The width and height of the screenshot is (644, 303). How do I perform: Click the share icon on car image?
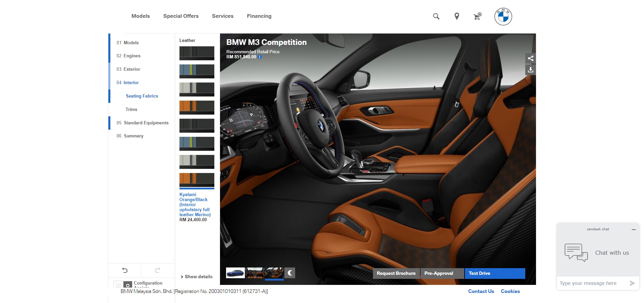(530, 58)
